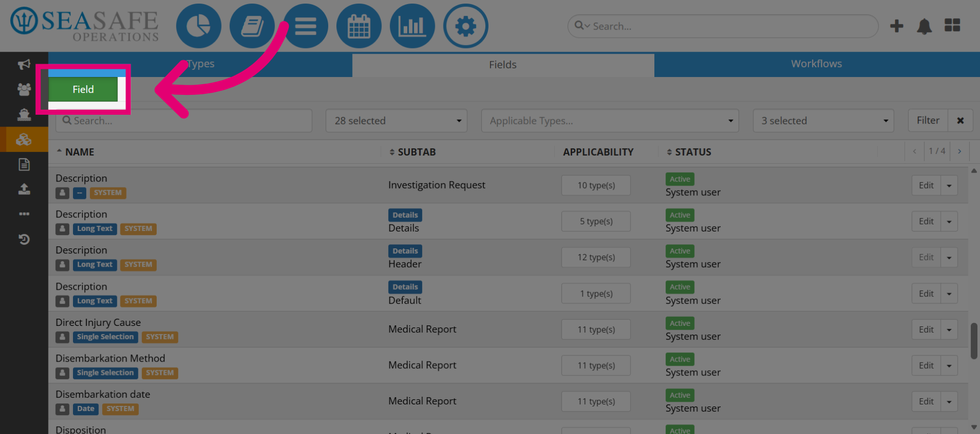The image size is (980, 434).
Task: Click the Date tag badge
Action: [85, 409]
